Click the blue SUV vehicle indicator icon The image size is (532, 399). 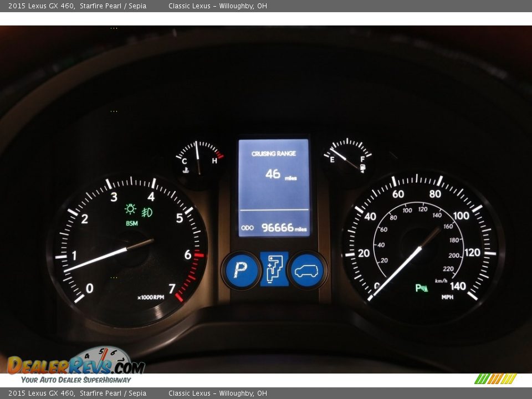[x=306, y=270]
